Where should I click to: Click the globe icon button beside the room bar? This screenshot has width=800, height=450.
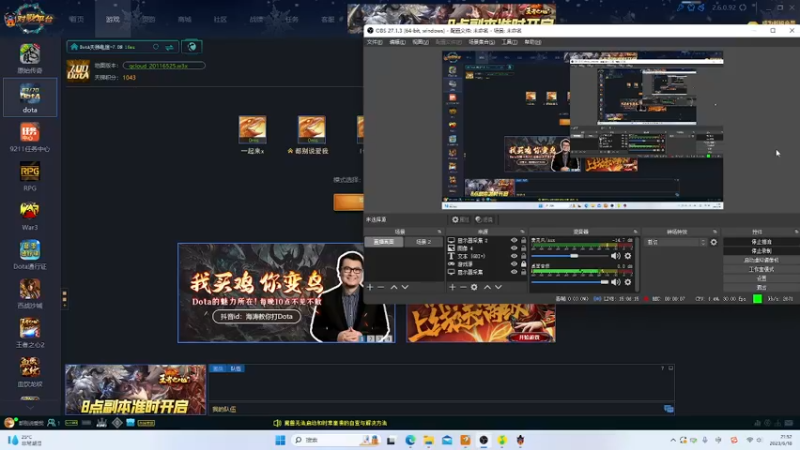[x=192, y=47]
